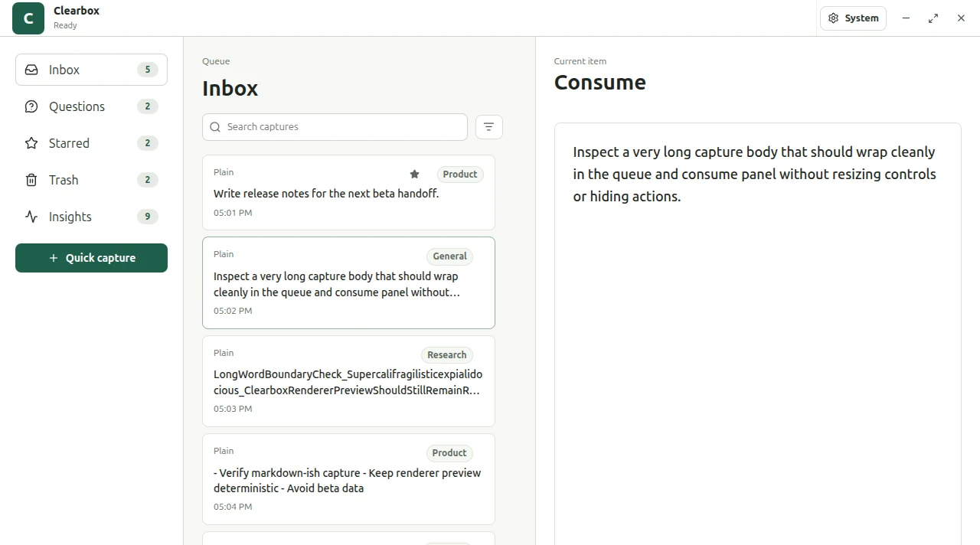Open the Trash section

[x=91, y=180]
